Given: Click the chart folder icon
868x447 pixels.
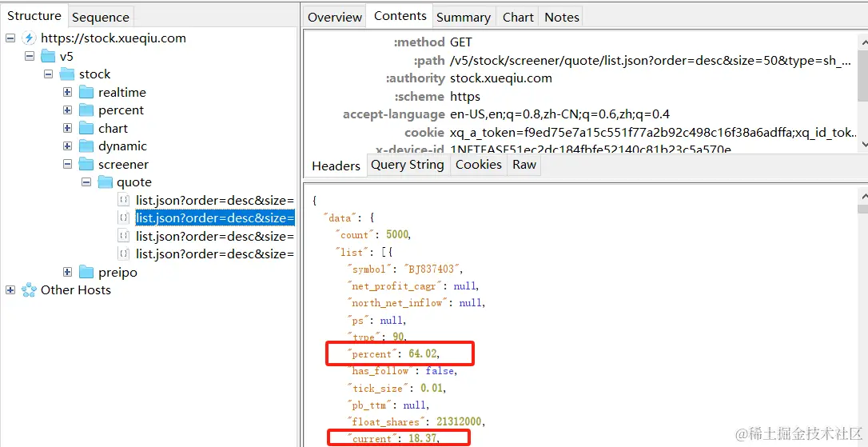Looking at the screenshot, I should pos(86,129).
